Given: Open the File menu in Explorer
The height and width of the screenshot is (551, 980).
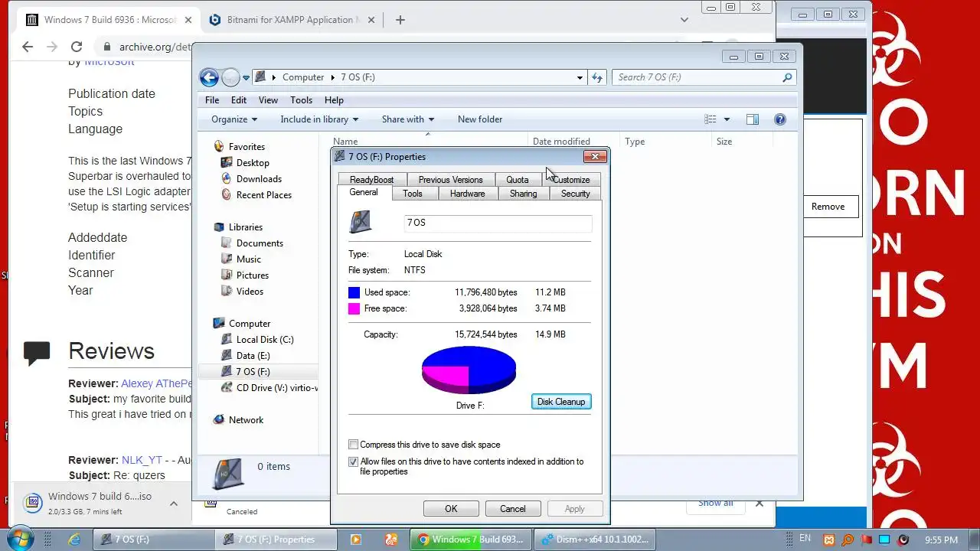Looking at the screenshot, I should click(212, 100).
